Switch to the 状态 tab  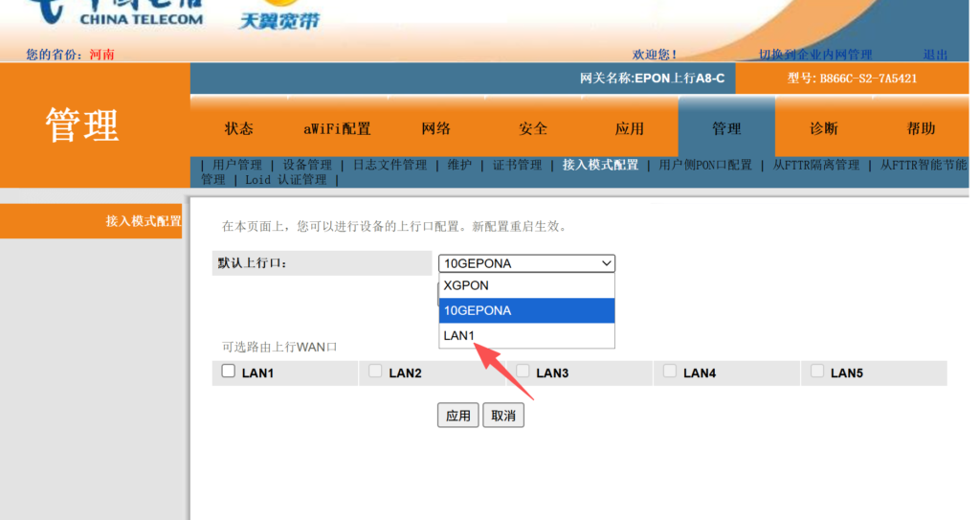239,128
